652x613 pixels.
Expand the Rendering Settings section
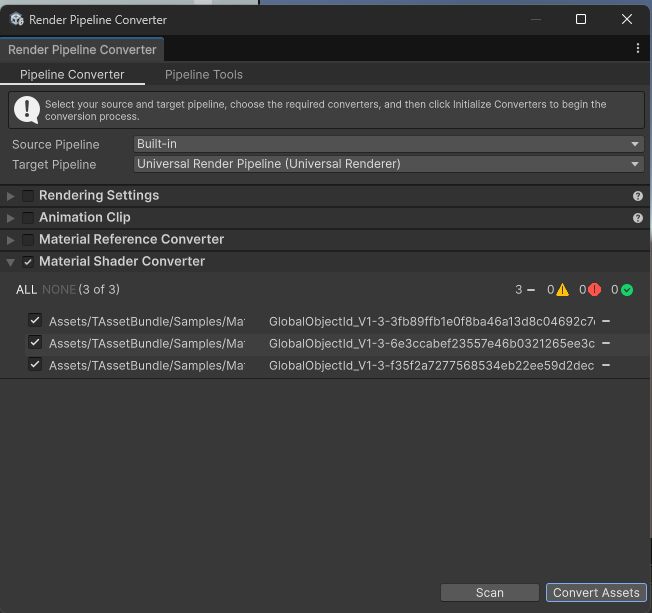(x=11, y=196)
